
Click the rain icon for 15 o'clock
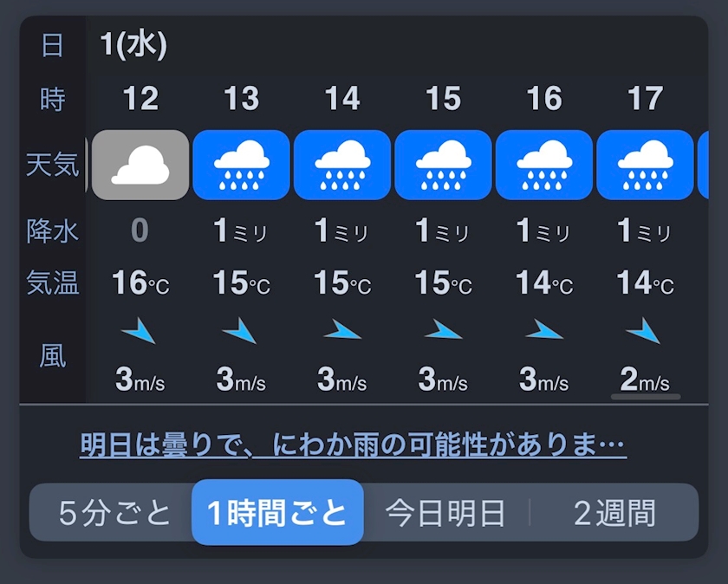click(443, 165)
